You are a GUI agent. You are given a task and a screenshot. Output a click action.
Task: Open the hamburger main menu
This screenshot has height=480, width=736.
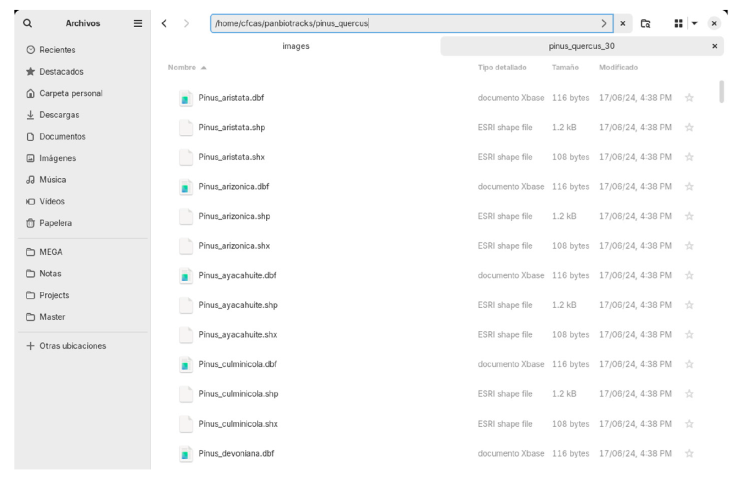(137, 23)
